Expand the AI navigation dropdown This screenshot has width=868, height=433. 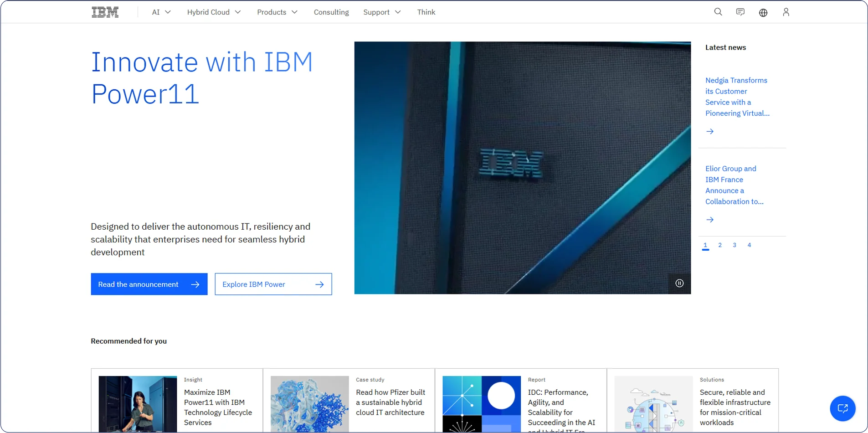[160, 12]
